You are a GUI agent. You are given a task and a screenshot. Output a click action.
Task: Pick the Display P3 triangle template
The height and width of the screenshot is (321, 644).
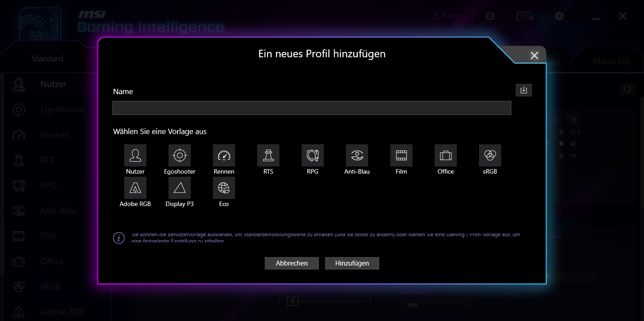(x=180, y=188)
